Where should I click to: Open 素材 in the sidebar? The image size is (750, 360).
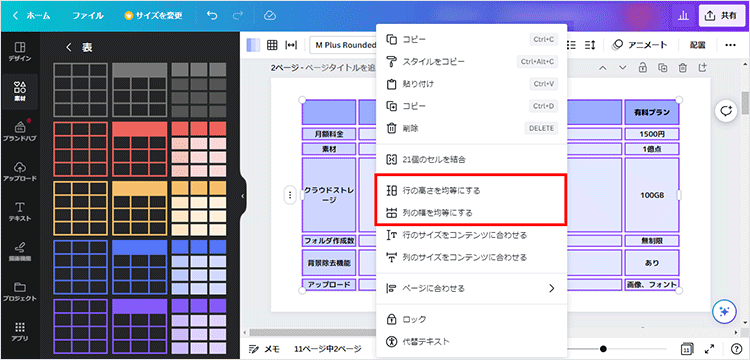click(20, 92)
